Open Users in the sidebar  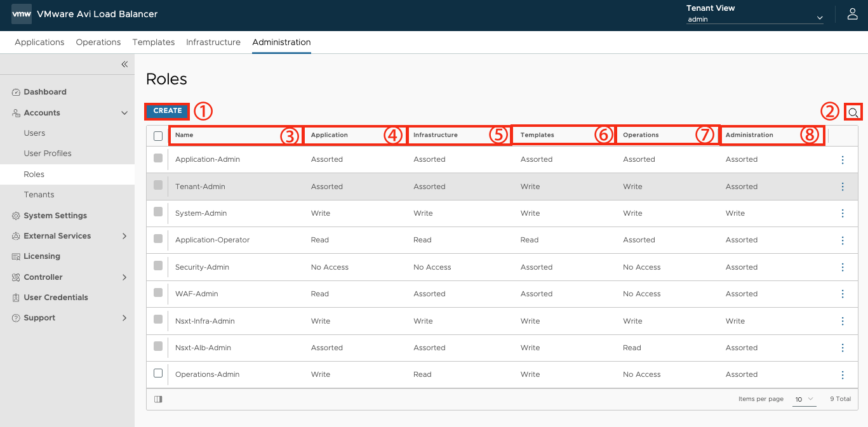pyautogui.click(x=34, y=133)
